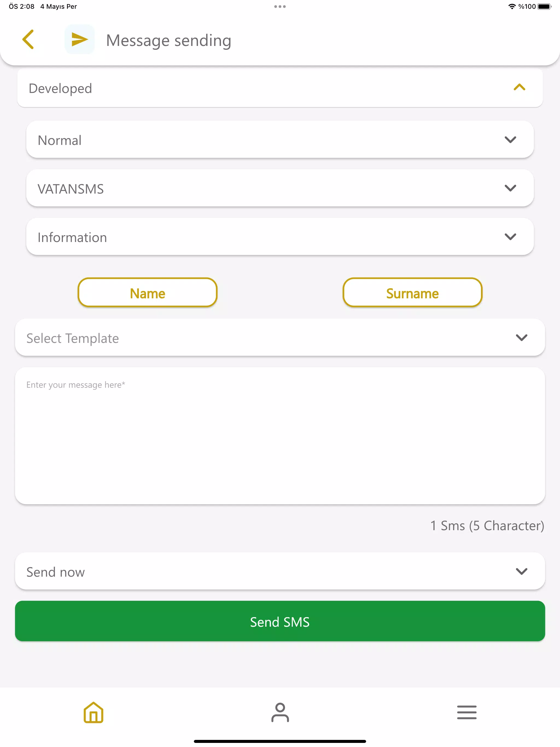Open the Home screen from bottom navigation
560x747 pixels.
pyautogui.click(x=93, y=712)
